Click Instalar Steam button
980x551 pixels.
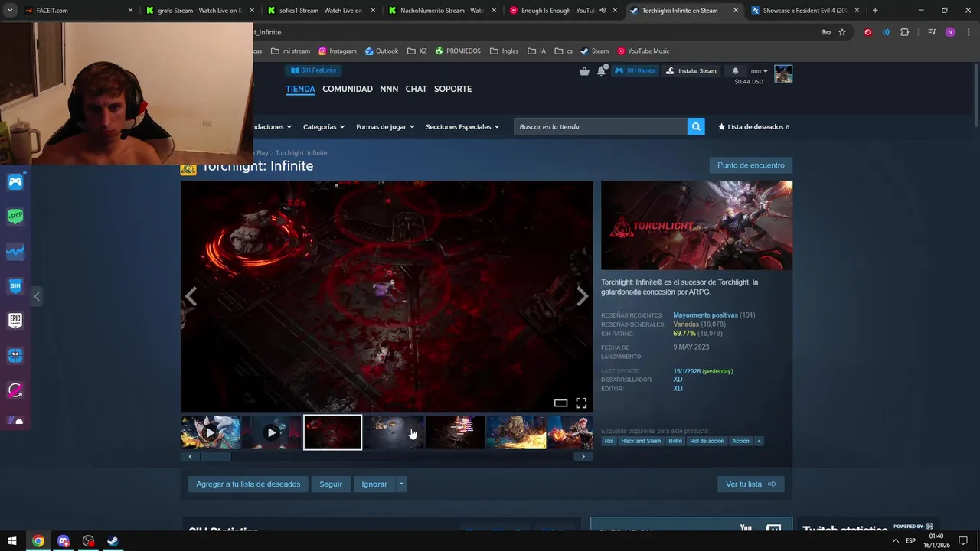point(691,70)
